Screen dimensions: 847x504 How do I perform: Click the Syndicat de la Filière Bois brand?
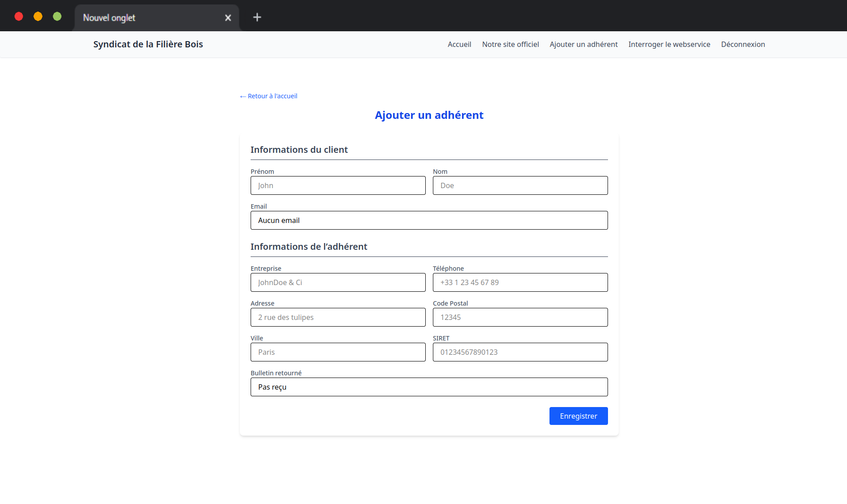(x=148, y=44)
